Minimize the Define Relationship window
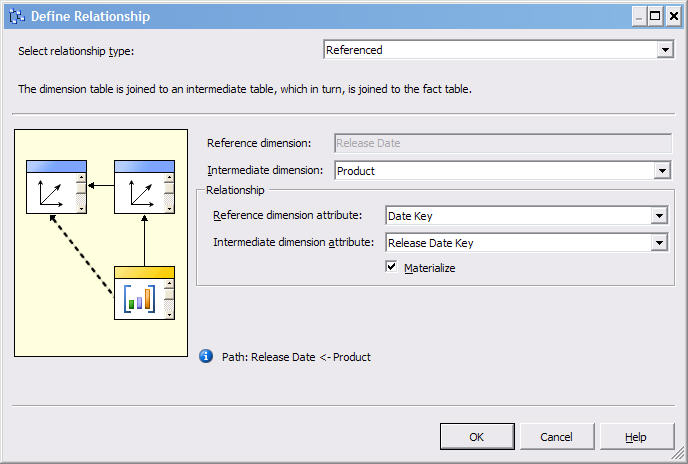 pyautogui.click(x=638, y=16)
